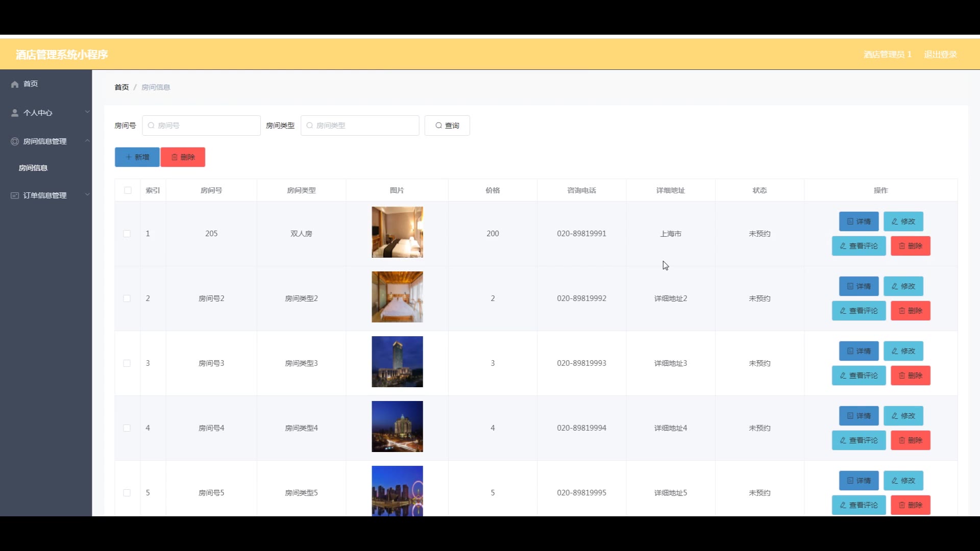This screenshot has width=980, height=551.
Task: Open 订单信息管理 sidebar menu
Action: tap(46, 195)
